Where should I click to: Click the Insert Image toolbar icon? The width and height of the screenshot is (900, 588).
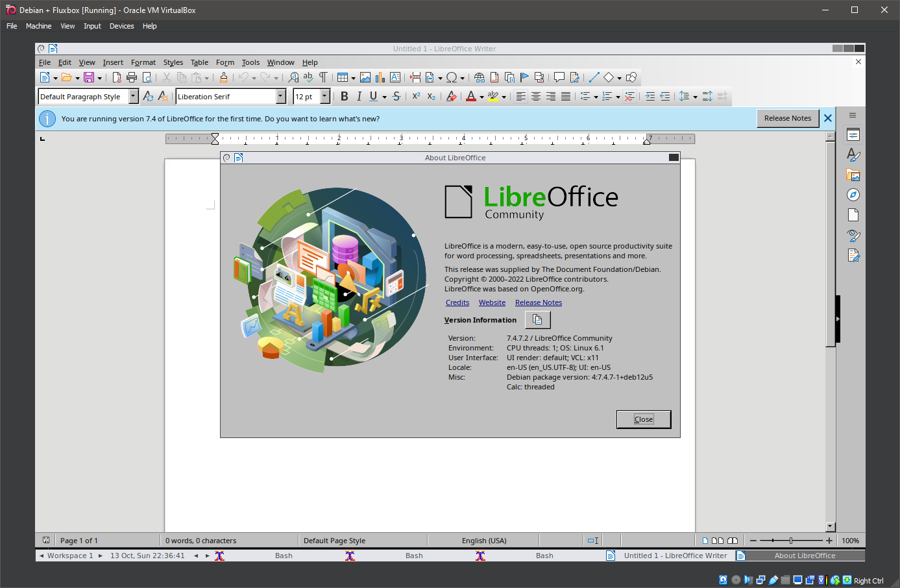[x=365, y=78]
